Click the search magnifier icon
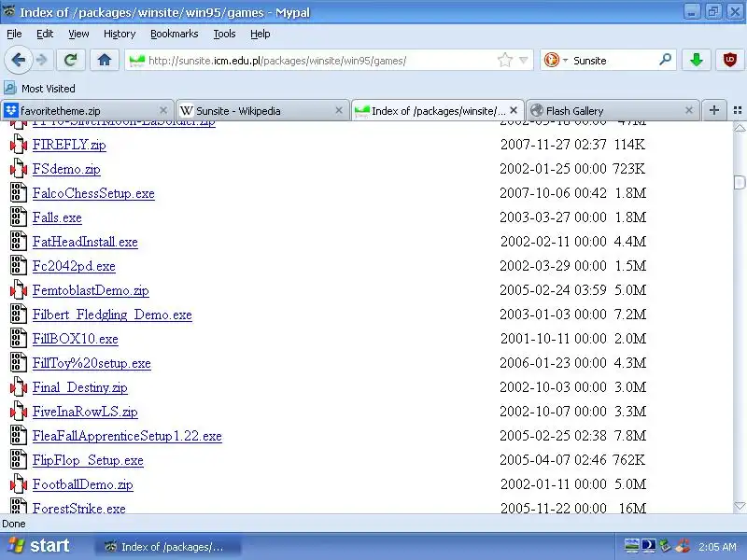 pos(665,60)
